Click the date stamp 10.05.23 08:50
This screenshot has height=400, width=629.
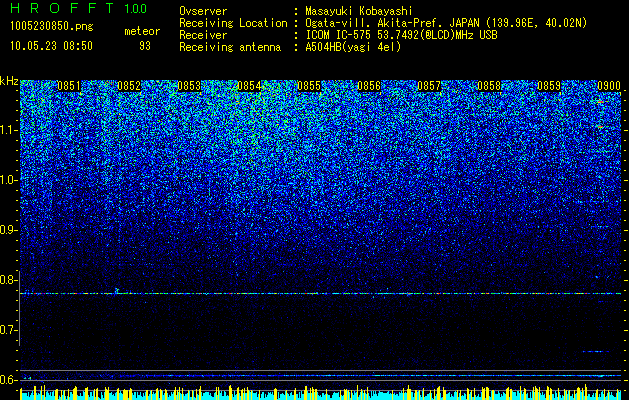52,46
